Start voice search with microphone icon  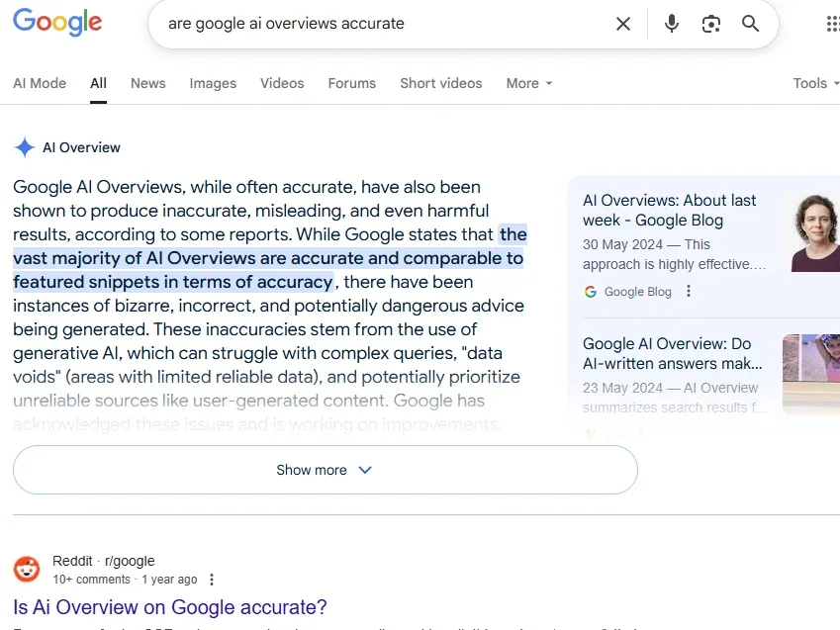(672, 24)
